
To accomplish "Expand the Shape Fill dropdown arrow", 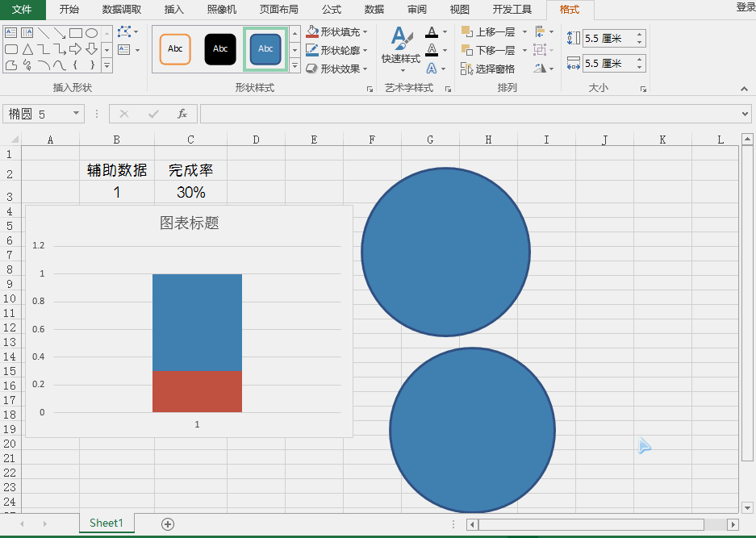I will click(365, 32).
